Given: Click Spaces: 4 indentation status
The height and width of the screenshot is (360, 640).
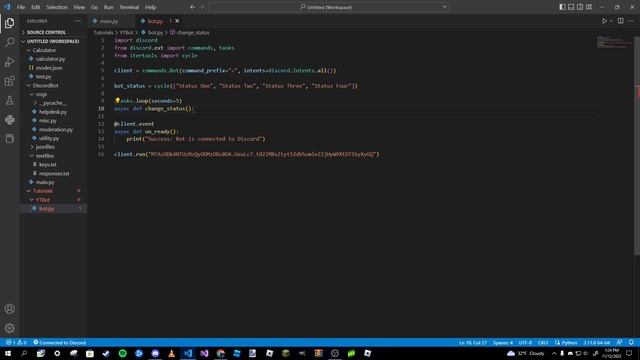Looking at the screenshot, I should 503,342.
